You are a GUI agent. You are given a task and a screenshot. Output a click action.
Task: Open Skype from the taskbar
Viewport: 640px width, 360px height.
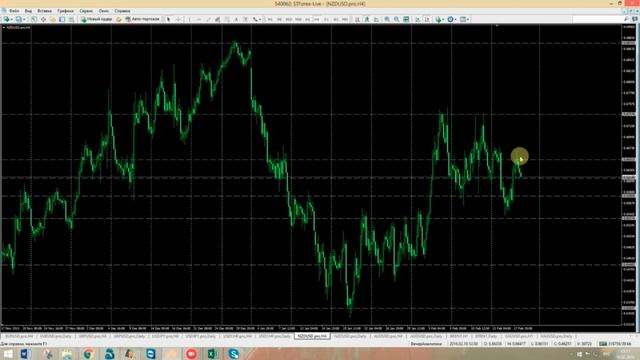[233, 354]
